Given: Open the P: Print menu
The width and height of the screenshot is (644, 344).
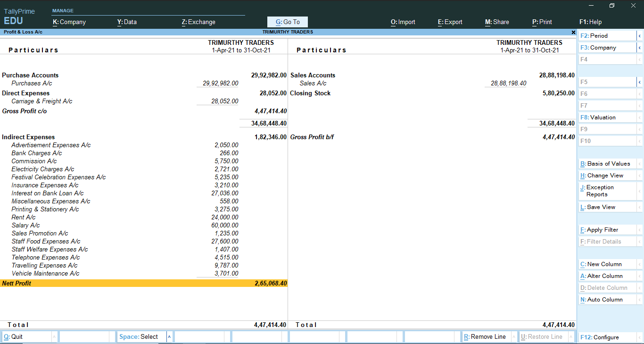Looking at the screenshot, I should [542, 22].
